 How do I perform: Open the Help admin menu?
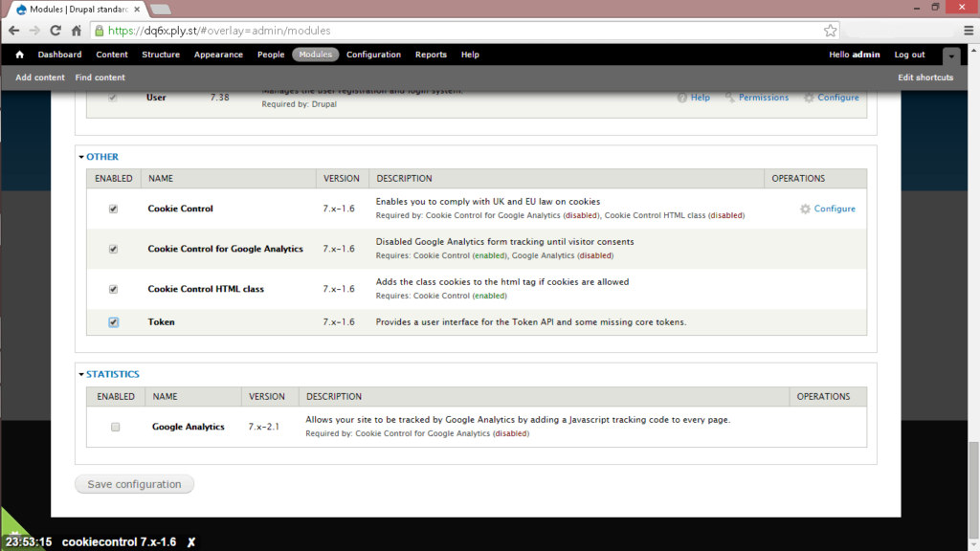point(470,55)
